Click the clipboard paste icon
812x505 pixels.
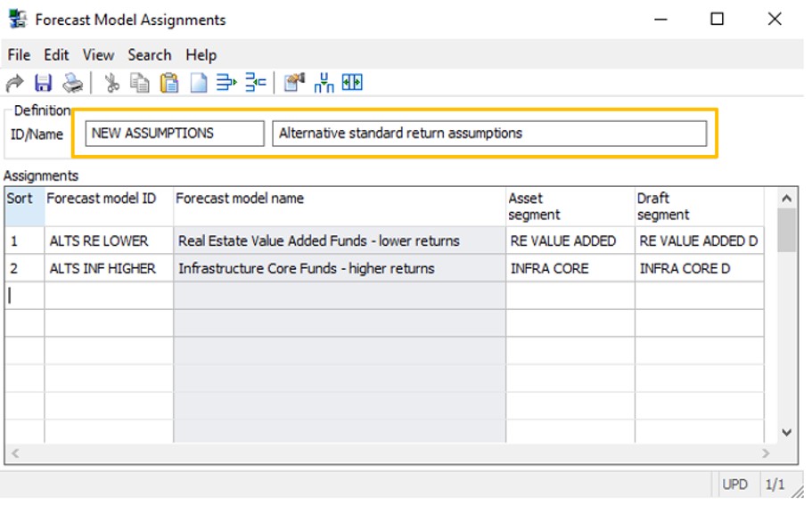pyautogui.click(x=168, y=83)
